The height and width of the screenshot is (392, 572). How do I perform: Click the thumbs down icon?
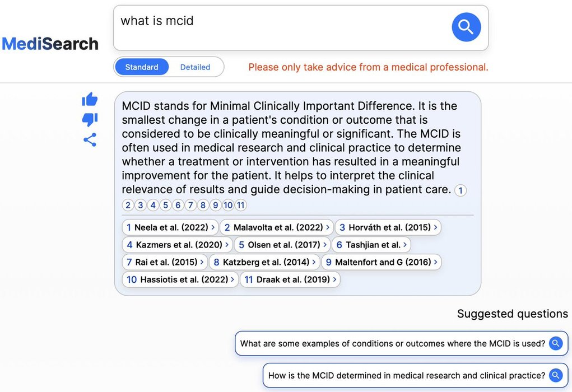coord(90,119)
